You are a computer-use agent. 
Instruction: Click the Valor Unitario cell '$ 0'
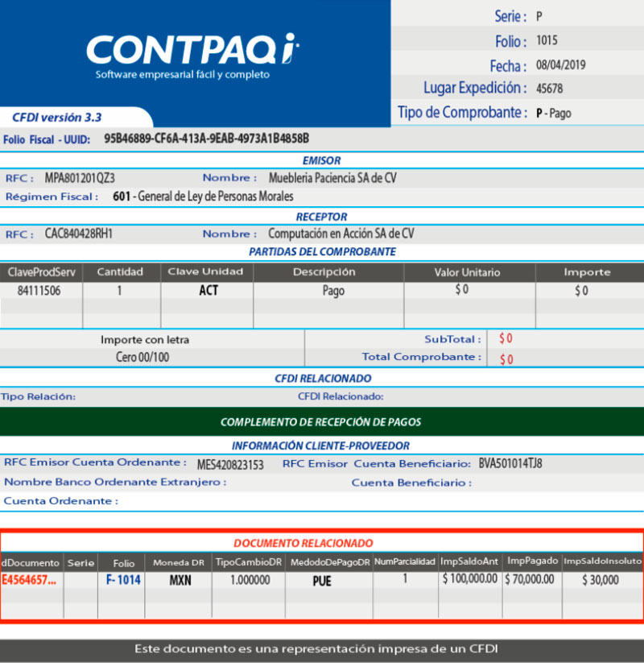462,289
